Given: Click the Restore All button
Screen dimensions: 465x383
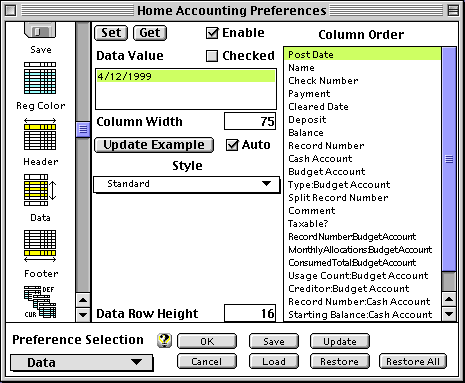Looking at the screenshot, I should click(413, 361).
